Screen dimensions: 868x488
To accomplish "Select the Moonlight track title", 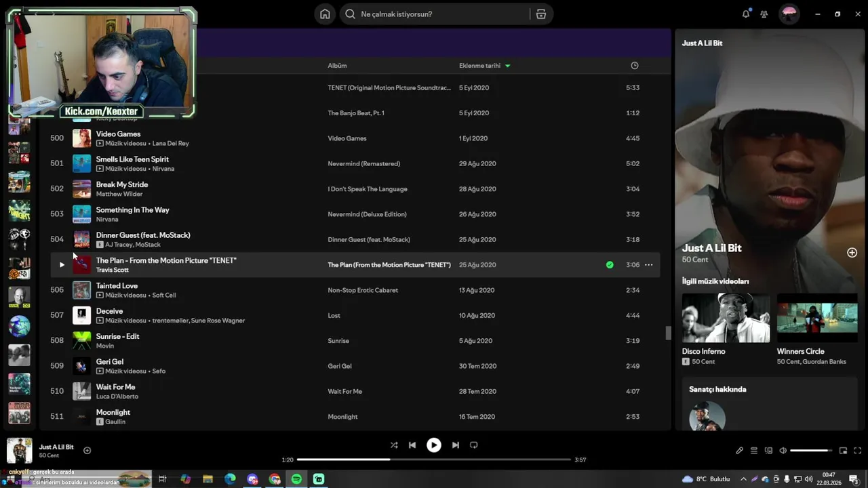I will click(x=113, y=412).
